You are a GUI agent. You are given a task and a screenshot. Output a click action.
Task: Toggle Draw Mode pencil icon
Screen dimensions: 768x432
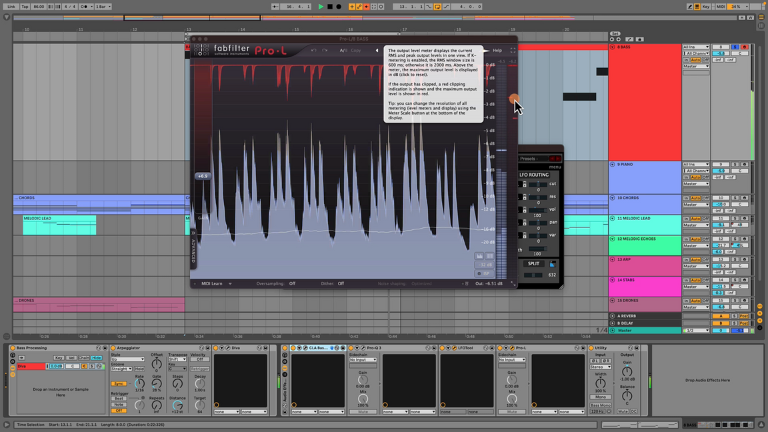pos(690,7)
